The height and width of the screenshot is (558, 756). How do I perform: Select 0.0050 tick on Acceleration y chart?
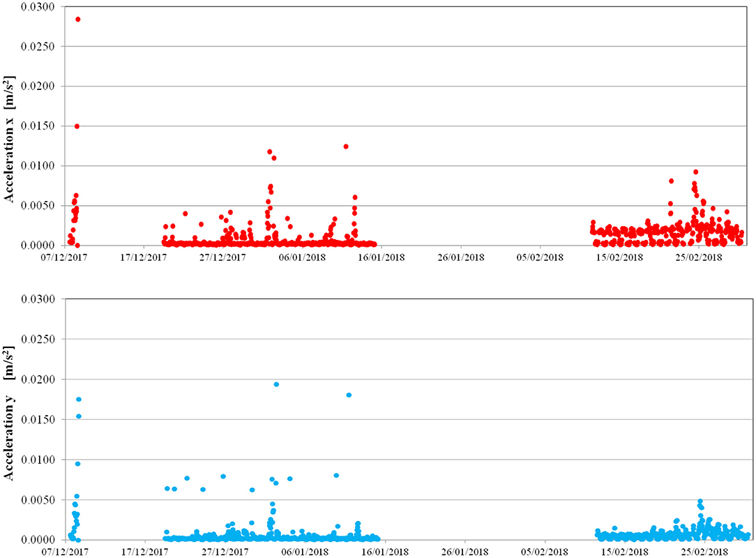pyautogui.click(x=38, y=499)
